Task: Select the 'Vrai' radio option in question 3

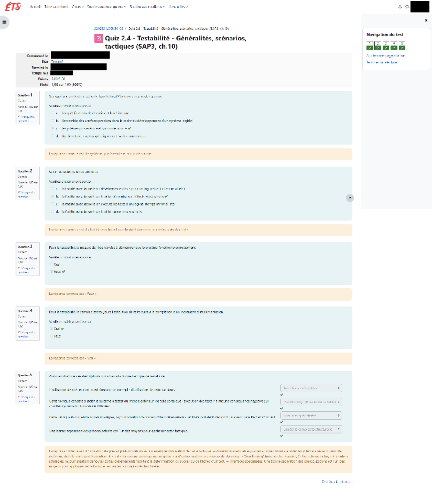Action: (x=51, y=264)
